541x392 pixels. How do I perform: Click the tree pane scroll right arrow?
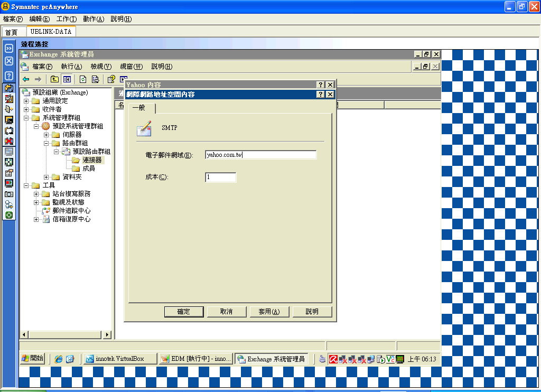pos(107,334)
